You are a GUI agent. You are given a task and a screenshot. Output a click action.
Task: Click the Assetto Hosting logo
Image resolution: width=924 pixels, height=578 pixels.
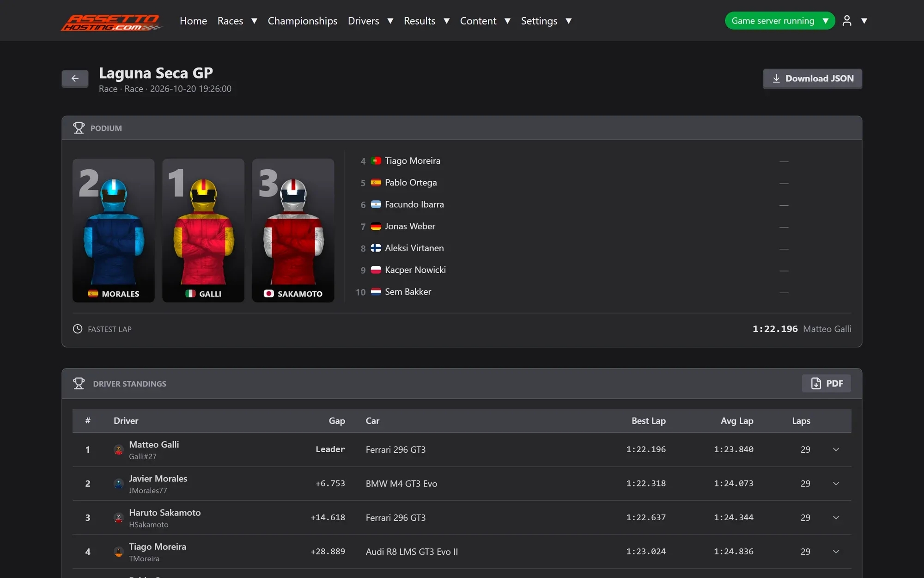[111, 22]
